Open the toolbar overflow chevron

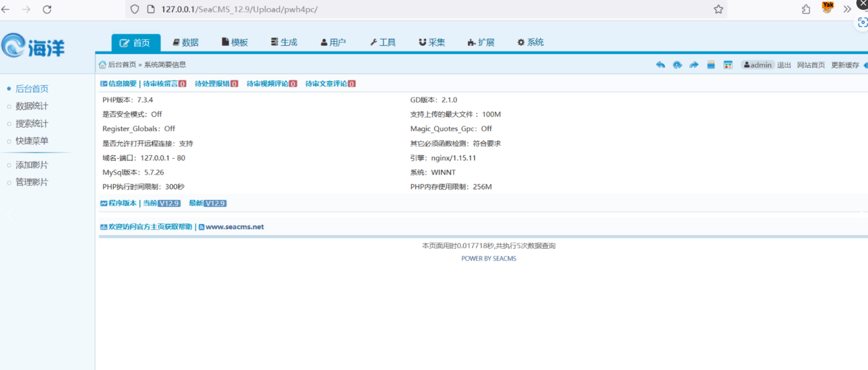847,9
